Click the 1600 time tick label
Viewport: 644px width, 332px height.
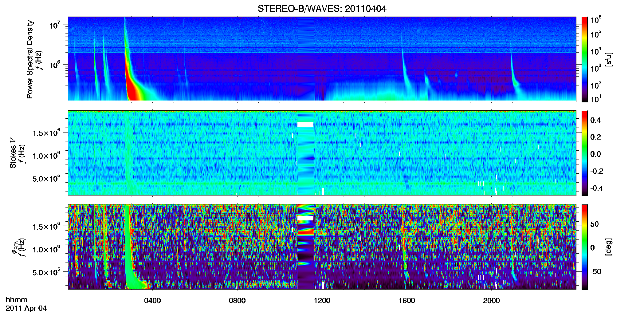coord(407,300)
